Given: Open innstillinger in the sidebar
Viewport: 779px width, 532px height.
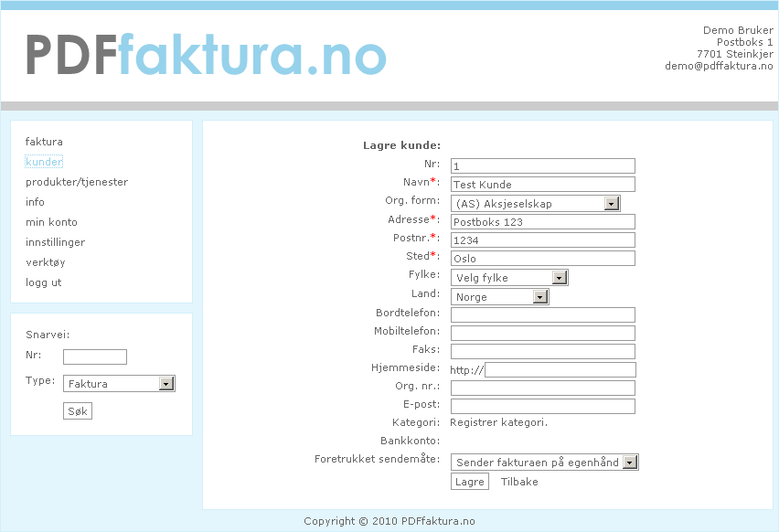Looking at the screenshot, I should 55,242.
